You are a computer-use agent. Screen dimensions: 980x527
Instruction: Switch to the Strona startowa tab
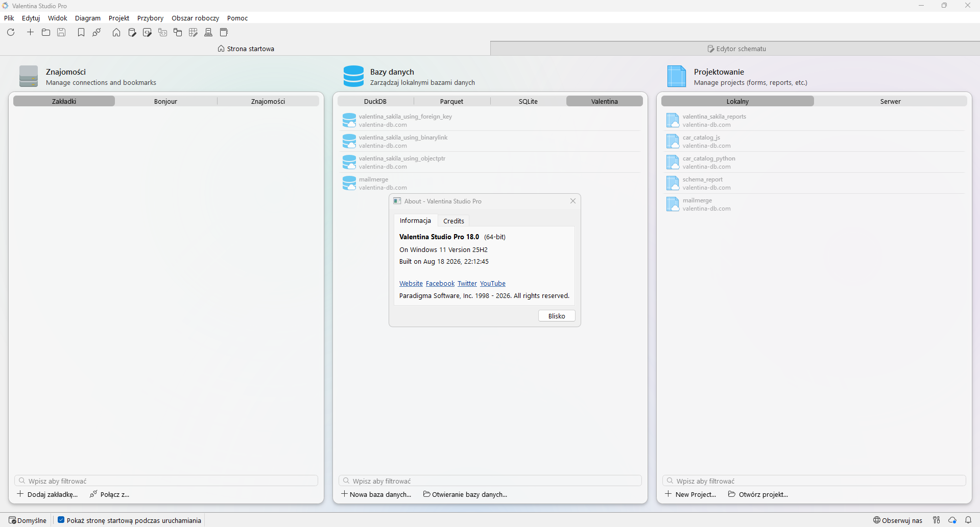coord(245,49)
